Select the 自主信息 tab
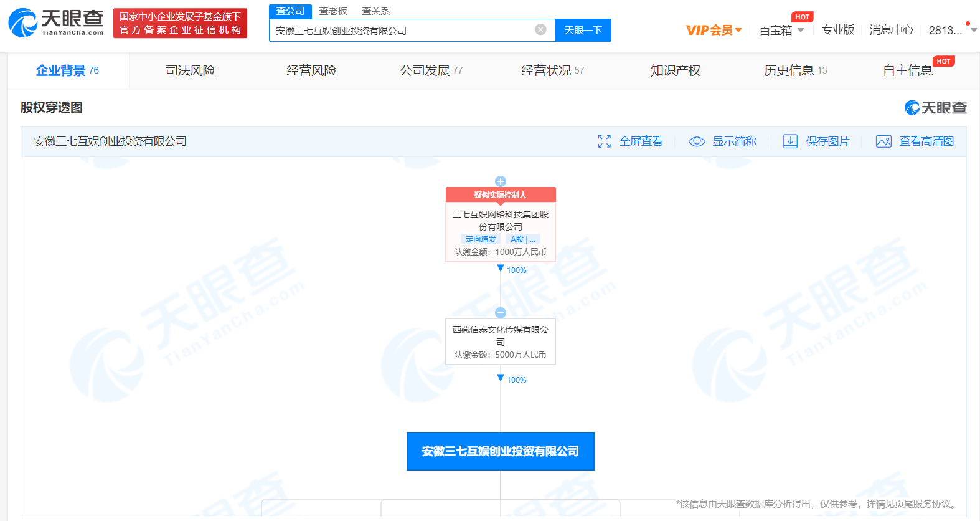Image resolution: width=980 pixels, height=521 pixels. click(908, 70)
